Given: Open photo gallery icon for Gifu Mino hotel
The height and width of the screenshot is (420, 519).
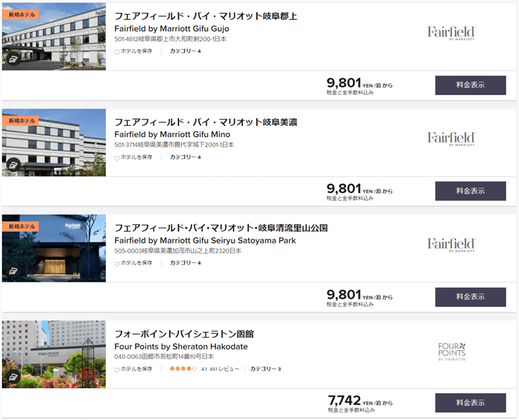Looking at the screenshot, I should pyautogui.click(x=14, y=165).
